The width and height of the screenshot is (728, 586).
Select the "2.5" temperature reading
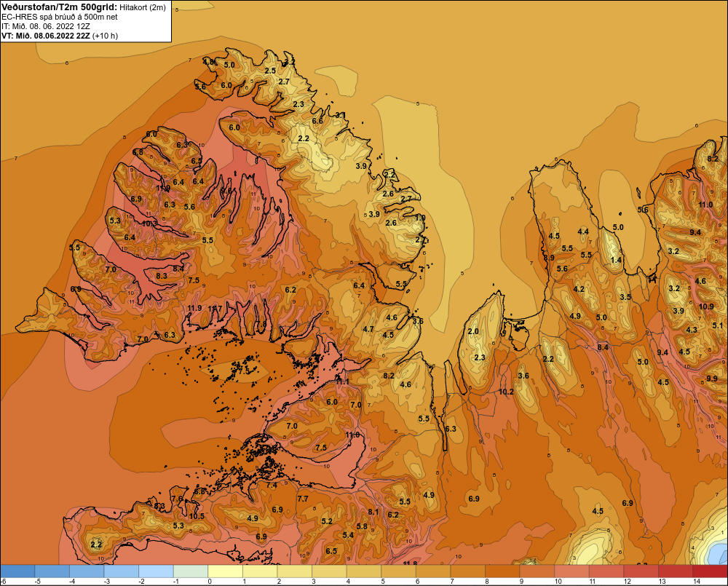coord(270,71)
